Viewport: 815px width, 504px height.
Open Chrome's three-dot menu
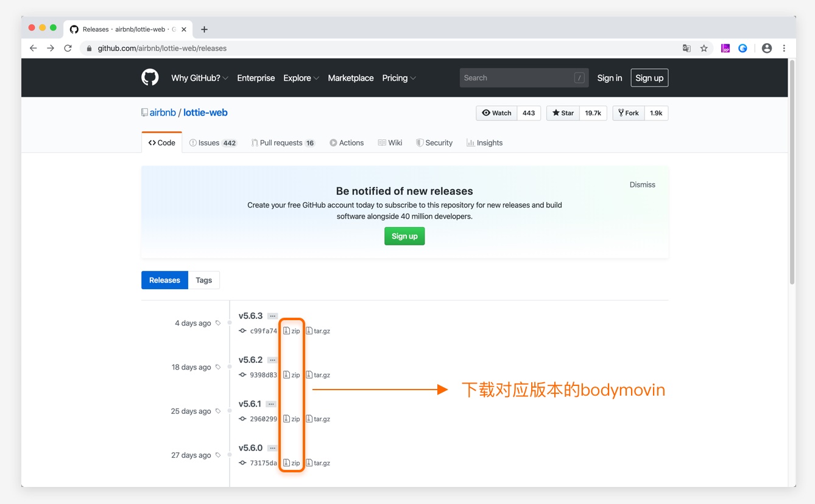(784, 48)
